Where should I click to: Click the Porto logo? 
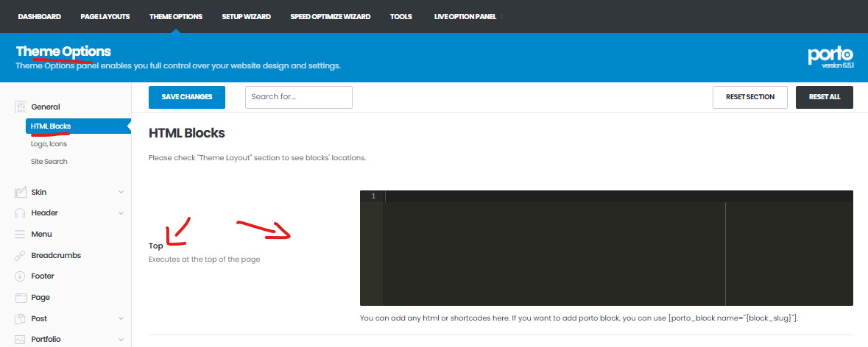(x=830, y=54)
